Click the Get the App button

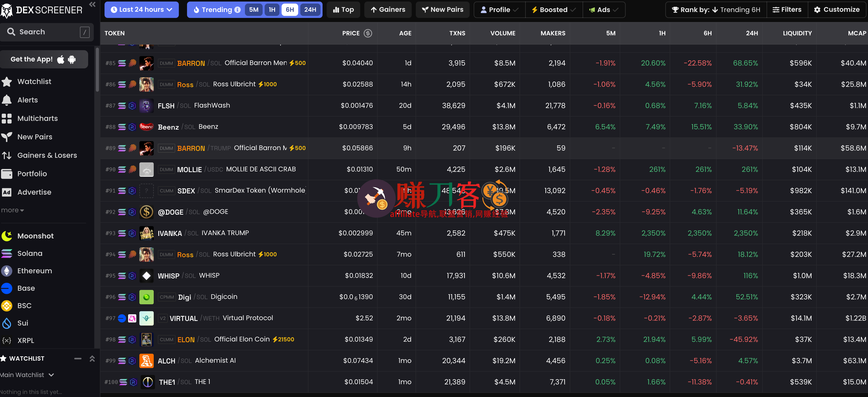[44, 59]
